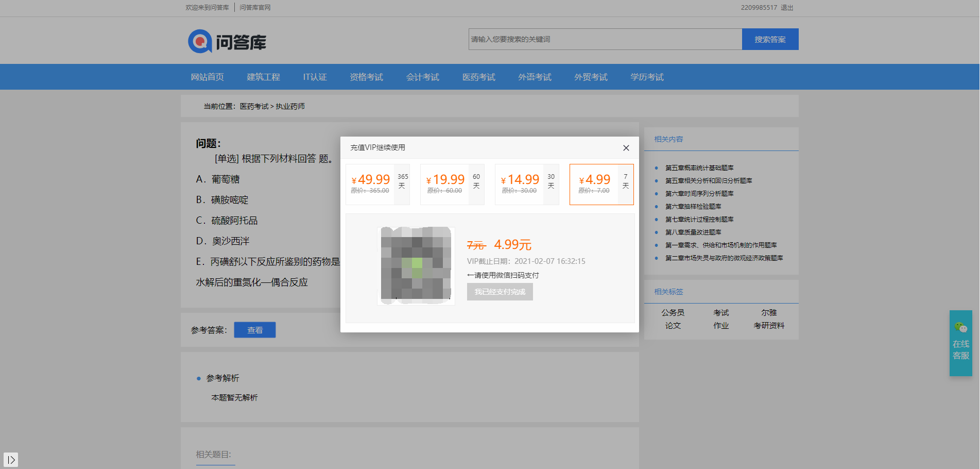Open the 问答库官网 link
The width and height of the screenshot is (980, 469).
255,8
